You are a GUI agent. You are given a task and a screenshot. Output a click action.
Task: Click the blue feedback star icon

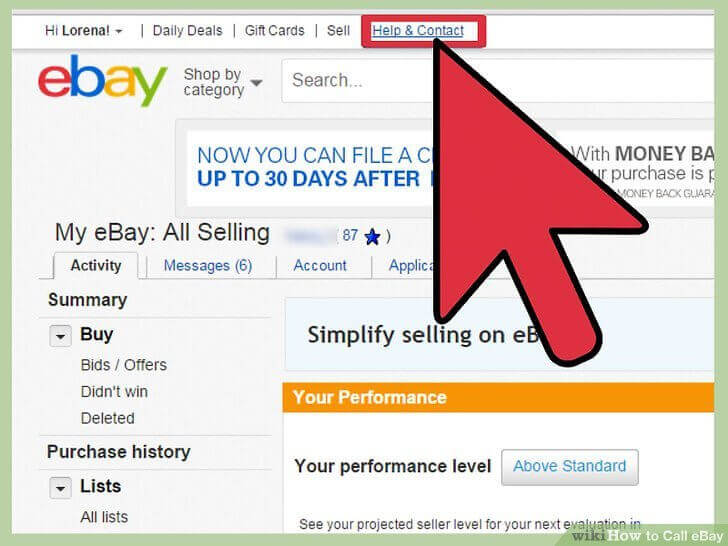372,237
